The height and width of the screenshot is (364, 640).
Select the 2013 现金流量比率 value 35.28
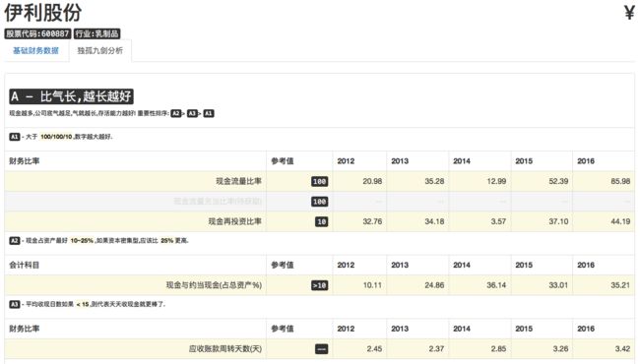pos(434,181)
